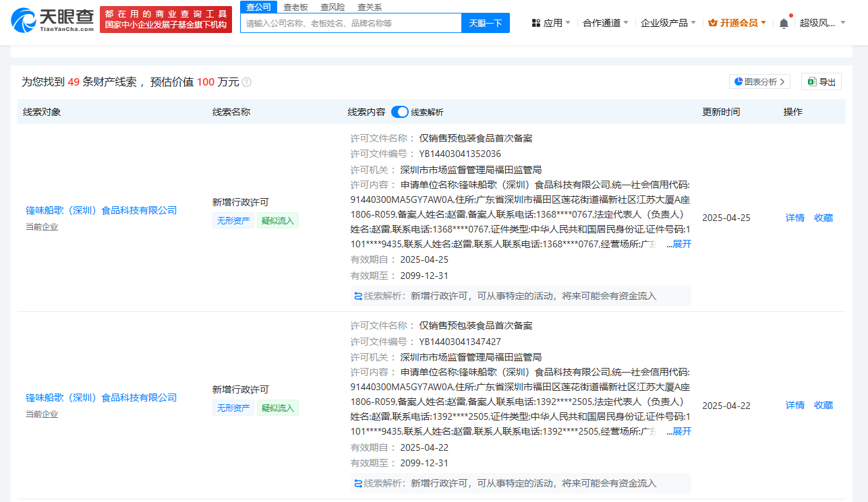The width and height of the screenshot is (868, 502).
Task: Click license number YB14403041352036
Action: tap(460, 154)
